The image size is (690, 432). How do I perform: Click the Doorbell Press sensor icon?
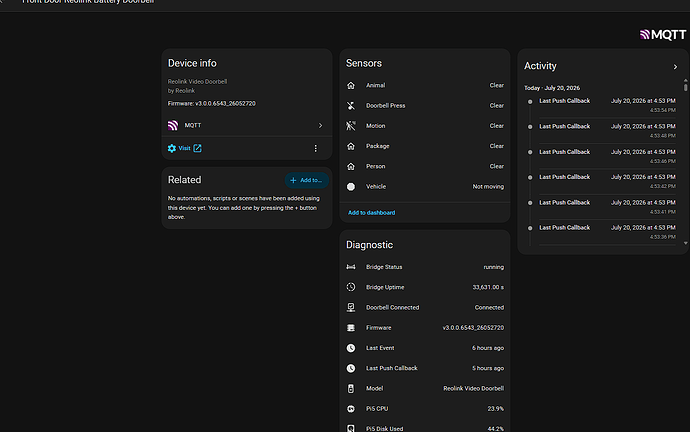[351, 106]
